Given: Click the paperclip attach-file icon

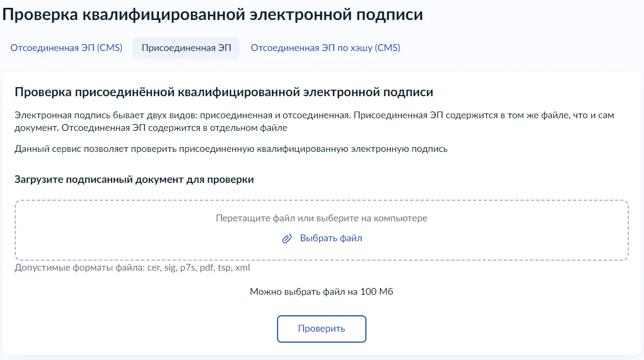Looking at the screenshot, I should (x=287, y=239).
